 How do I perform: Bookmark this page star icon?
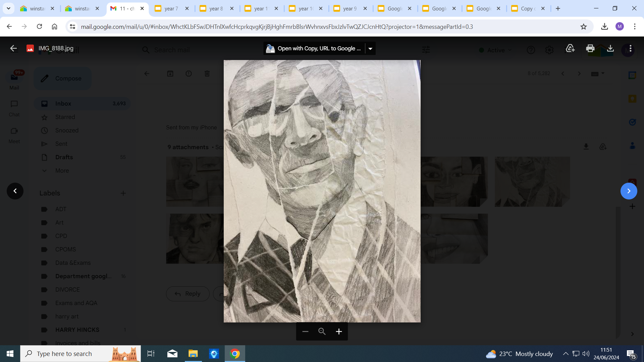tap(584, 26)
